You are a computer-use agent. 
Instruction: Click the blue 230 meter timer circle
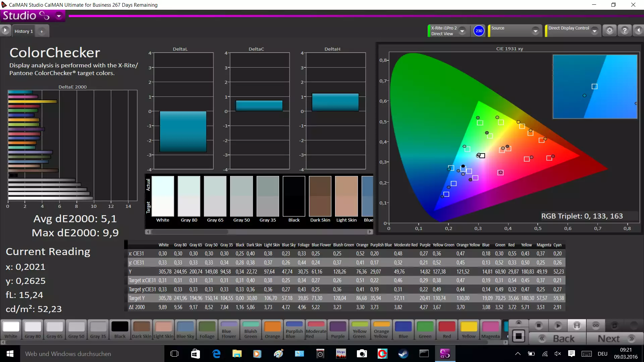[479, 31]
